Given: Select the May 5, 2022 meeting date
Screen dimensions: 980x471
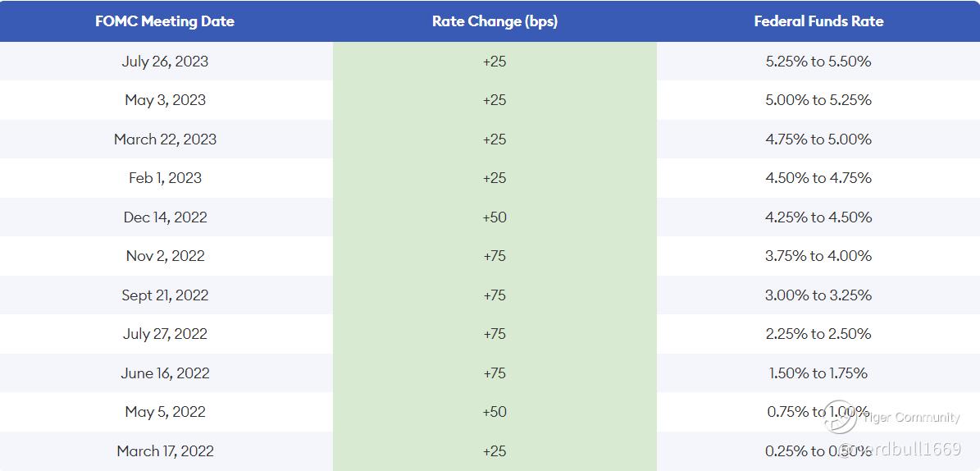Looking at the screenshot, I should pos(165,412).
